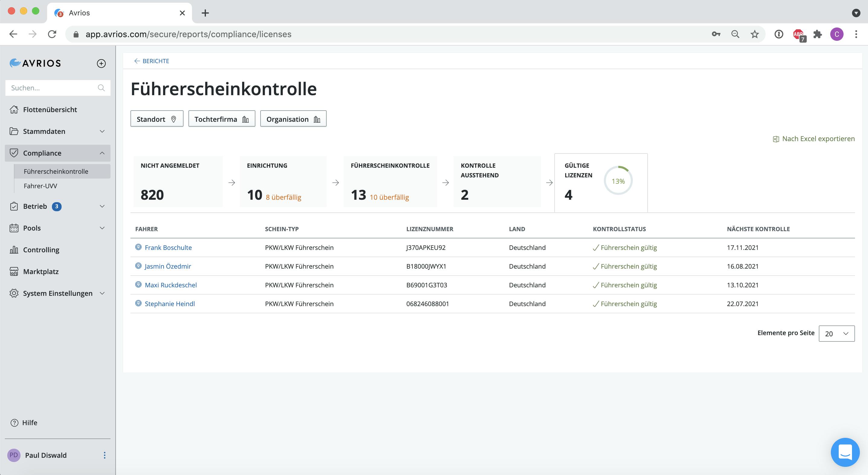Reload the page with refresh icon
This screenshot has height=475, width=868.
52,34
